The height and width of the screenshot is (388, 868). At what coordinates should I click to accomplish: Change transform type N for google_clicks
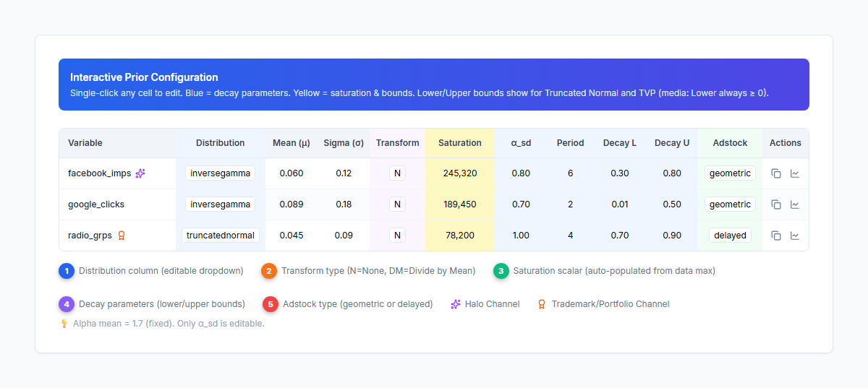pyautogui.click(x=397, y=204)
